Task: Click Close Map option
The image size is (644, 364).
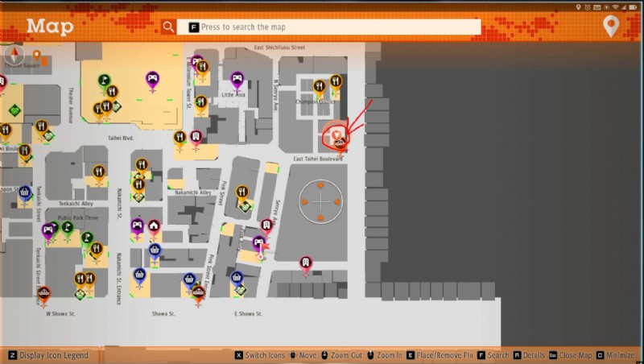Action: coord(572,355)
